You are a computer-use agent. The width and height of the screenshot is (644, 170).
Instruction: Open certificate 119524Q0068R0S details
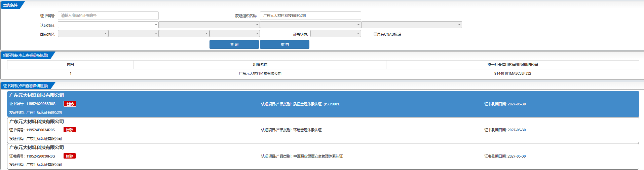[x=323, y=104]
